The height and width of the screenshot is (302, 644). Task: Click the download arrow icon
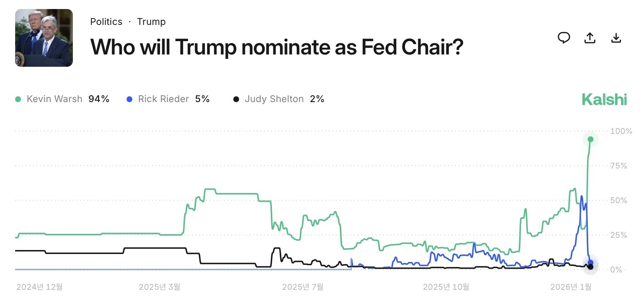pos(616,38)
